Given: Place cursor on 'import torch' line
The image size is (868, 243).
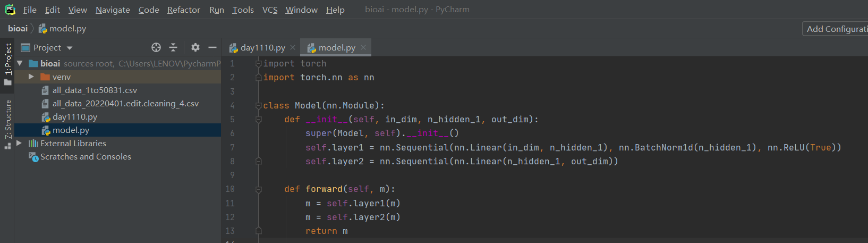Looking at the screenshot, I should pos(295,64).
